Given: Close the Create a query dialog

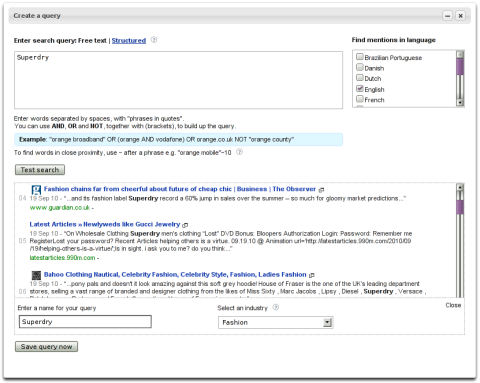Looking at the screenshot, I should pos(460,16).
